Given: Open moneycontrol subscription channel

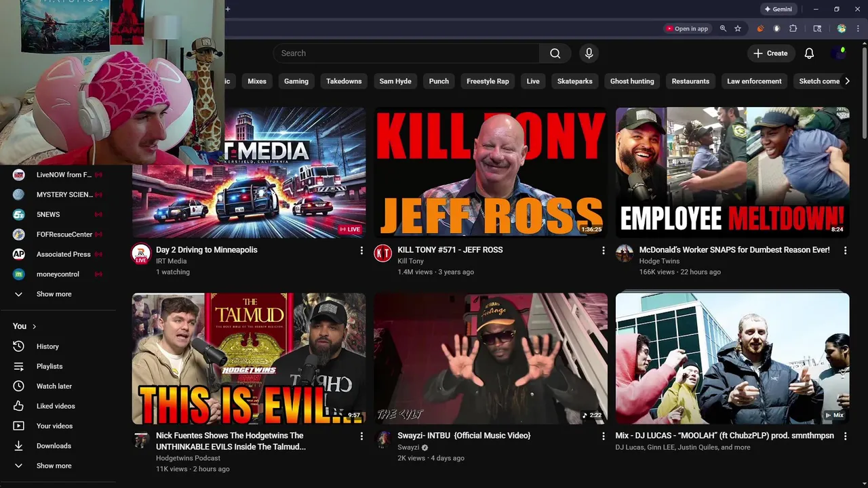Looking at the screenshot, I should coord(58,274).
